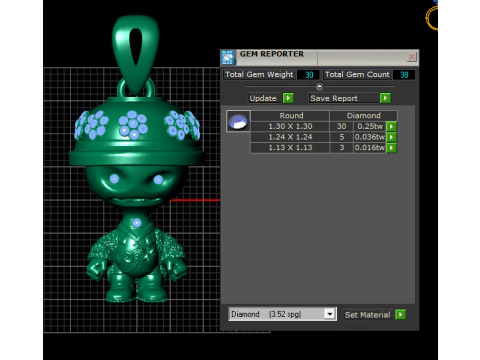This screenshot has width=480, height=360.
Task: Select the 1.30 X 1.30 size cell
Action: pos(290,126)
